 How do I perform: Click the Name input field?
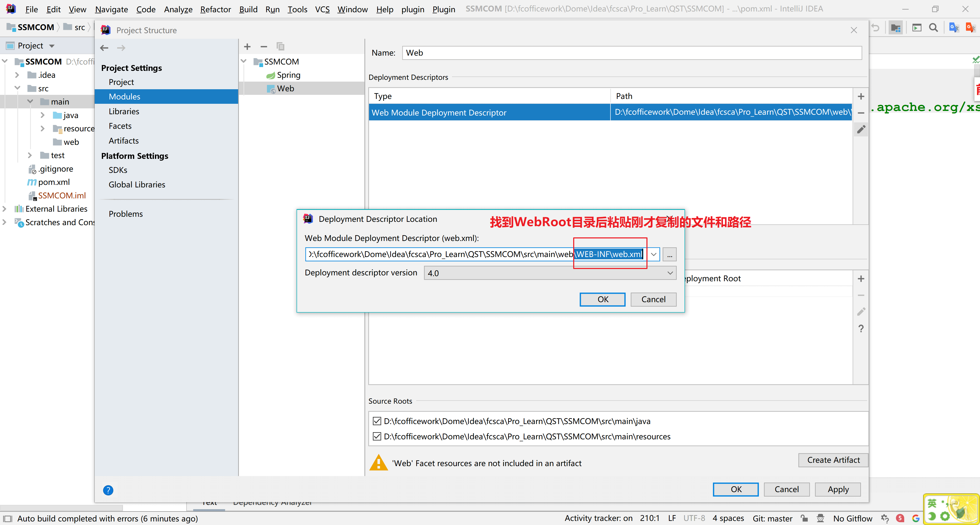coord(632,53)
